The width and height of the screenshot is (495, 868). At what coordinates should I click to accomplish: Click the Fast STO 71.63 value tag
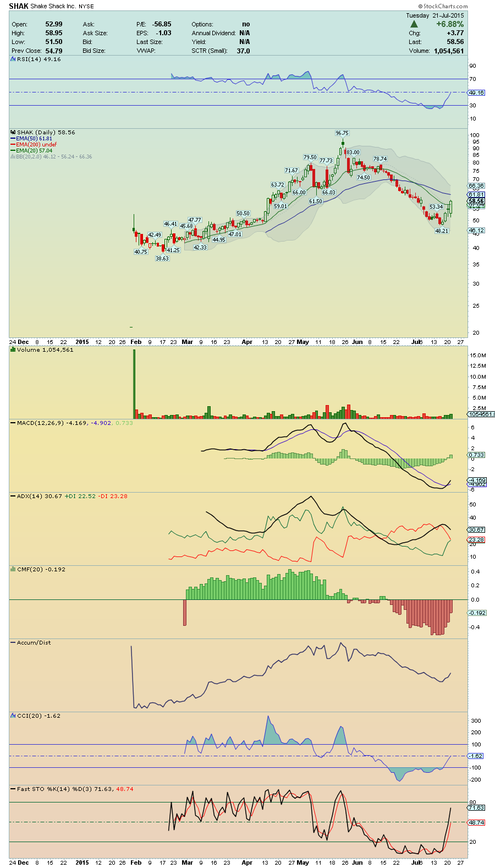coord(476,807)
